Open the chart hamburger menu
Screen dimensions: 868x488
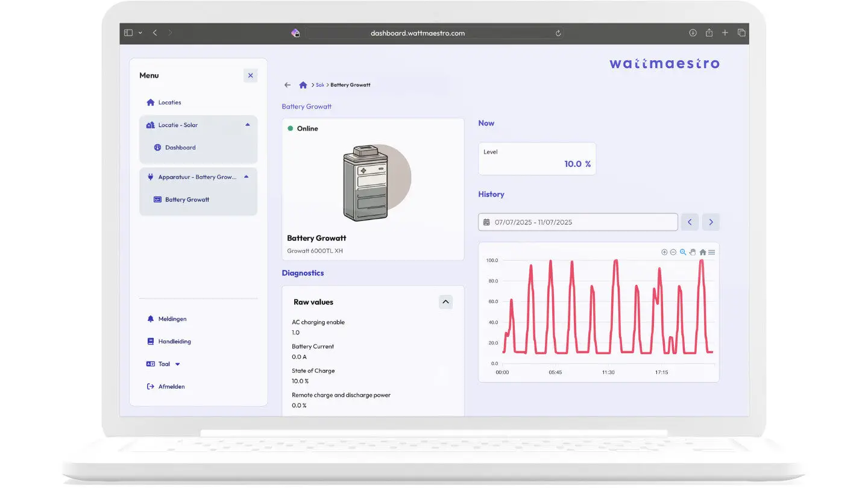[712, 252]
